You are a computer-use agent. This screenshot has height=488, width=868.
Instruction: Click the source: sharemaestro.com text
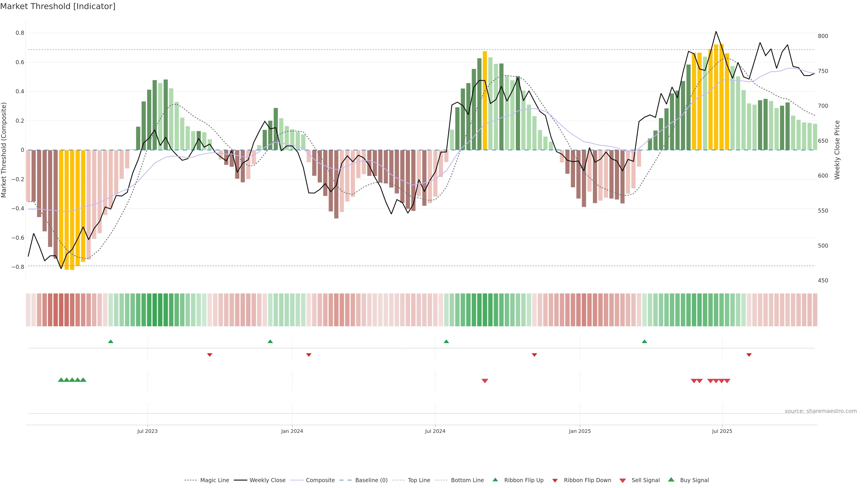821,411
